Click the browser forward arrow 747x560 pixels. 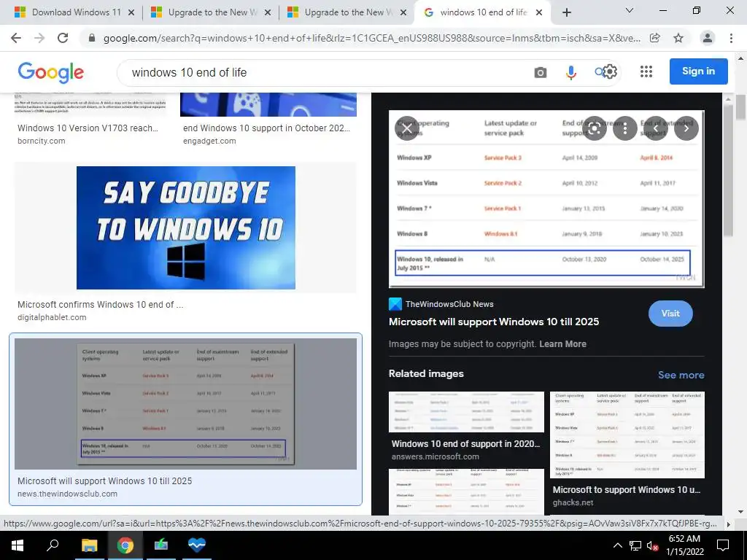39,38
